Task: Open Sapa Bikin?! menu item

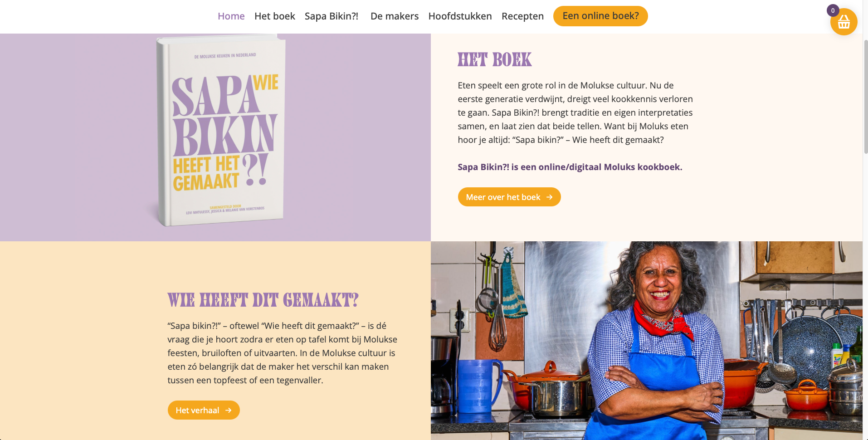Action: pos(332,16)
